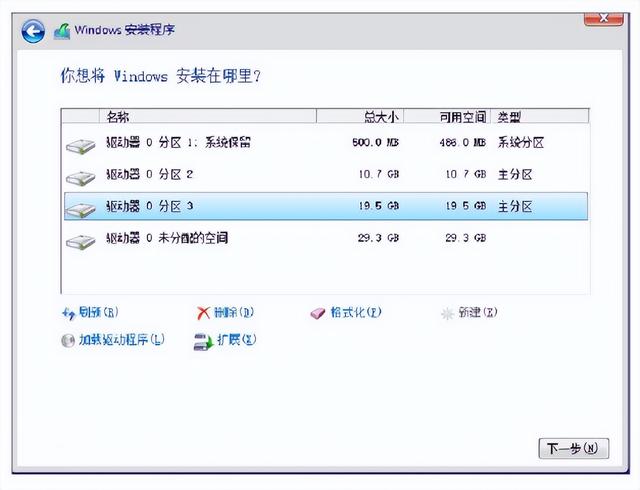Click 主分区 type of partition 2
Image resolution: width=640 pixels, height=490 pixels.
pyautogui.click(x=515, y=174)
